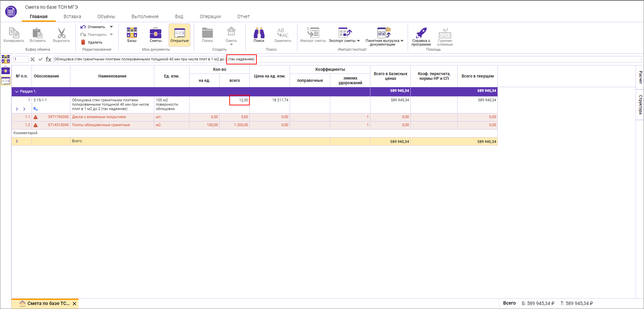The height and width of the screenshot is (309, 644).
Task: Click Цена на ед. изм. column header
Action: (270, 76)
